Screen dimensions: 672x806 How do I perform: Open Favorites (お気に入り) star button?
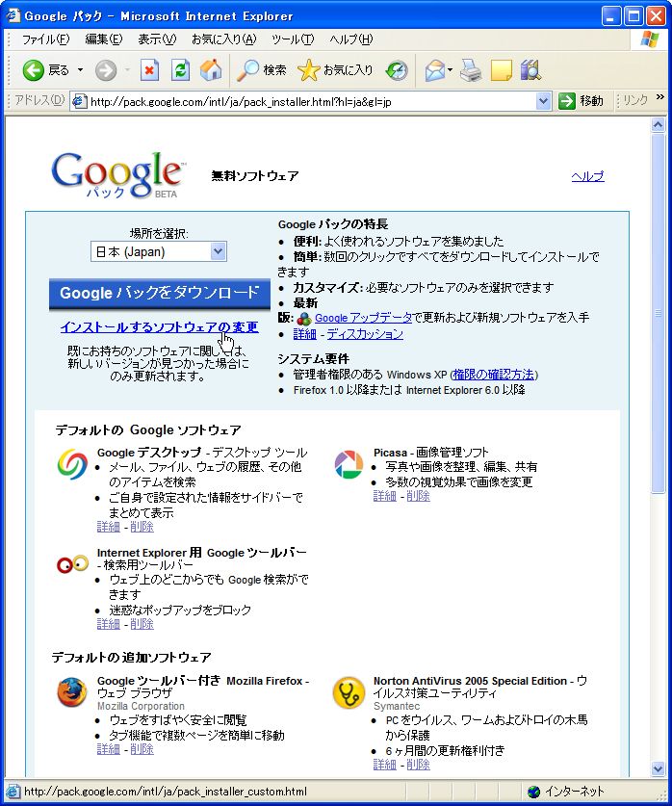click(x=335, y=70)
